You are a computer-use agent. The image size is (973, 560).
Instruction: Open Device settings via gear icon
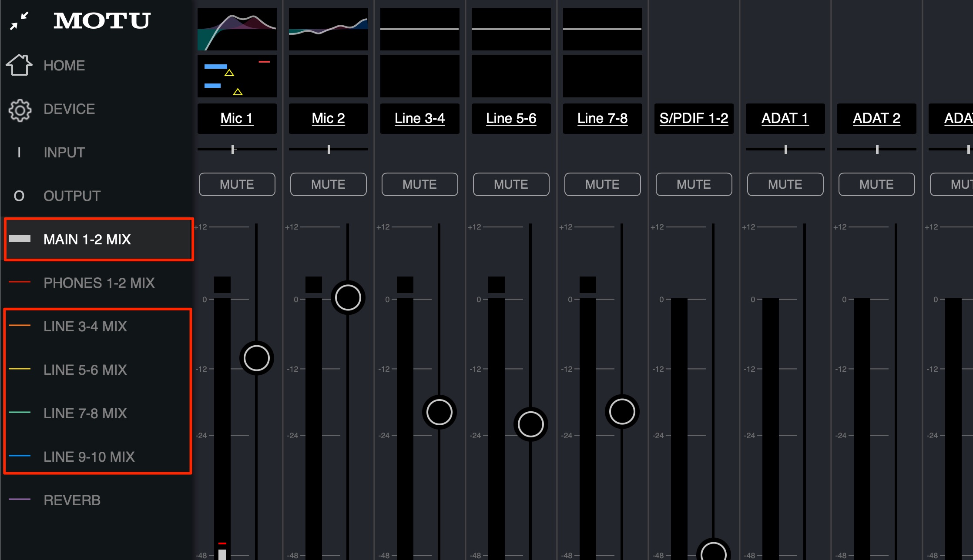[x=20, y=110]
